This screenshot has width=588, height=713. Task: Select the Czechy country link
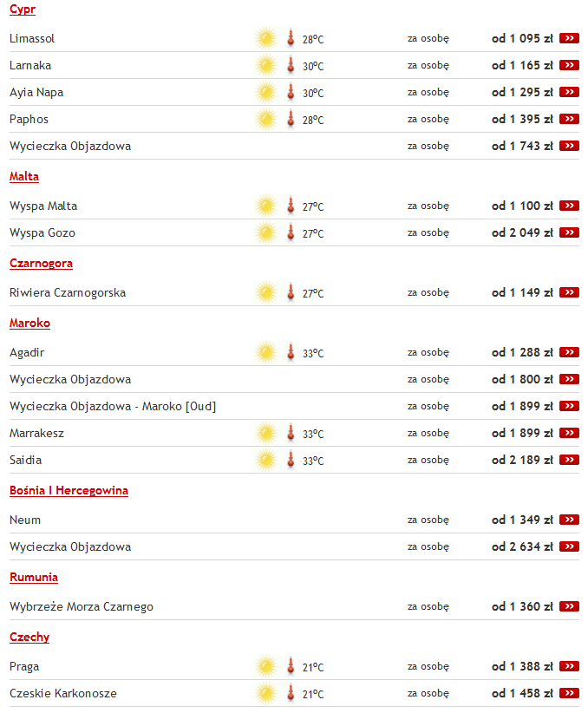coord(29,637)
